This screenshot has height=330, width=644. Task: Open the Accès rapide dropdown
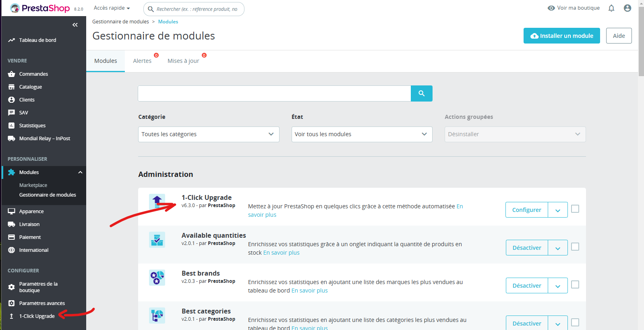[112, 8]
